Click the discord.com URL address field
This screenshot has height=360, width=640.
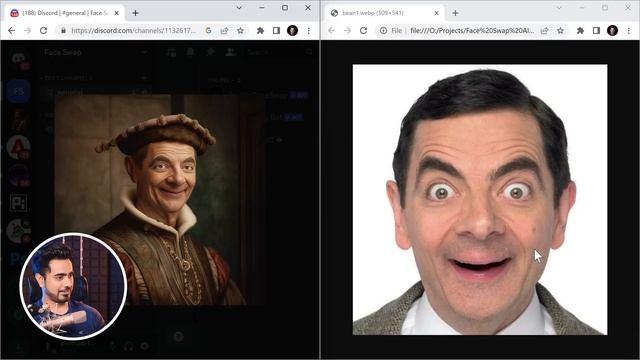[133, 31]
